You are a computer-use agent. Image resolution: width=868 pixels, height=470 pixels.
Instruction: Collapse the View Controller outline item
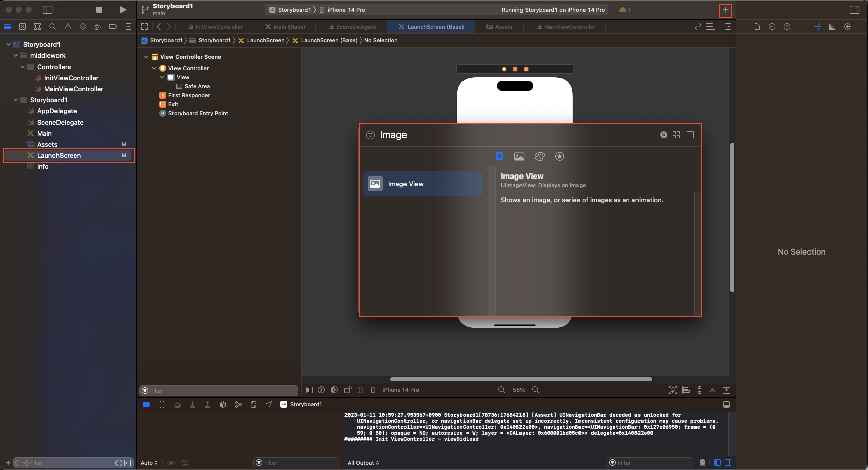[154, 68]
